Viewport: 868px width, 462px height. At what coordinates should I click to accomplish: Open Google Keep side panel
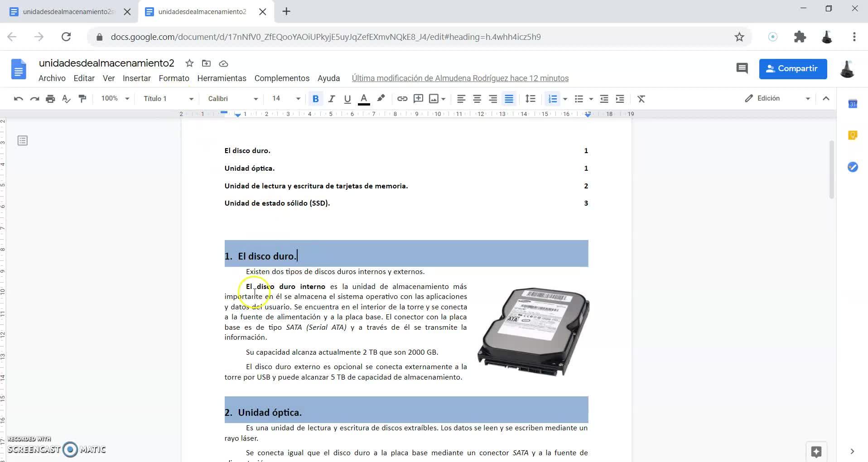point(853,135)
